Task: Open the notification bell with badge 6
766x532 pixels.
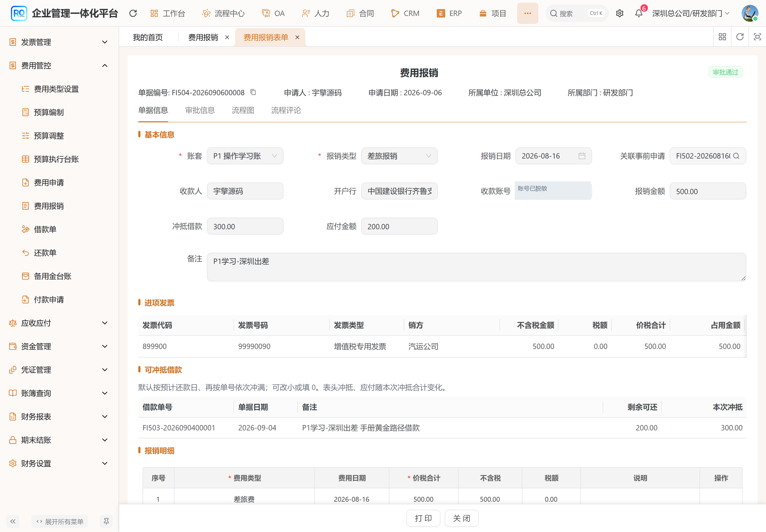Action: 639,13
